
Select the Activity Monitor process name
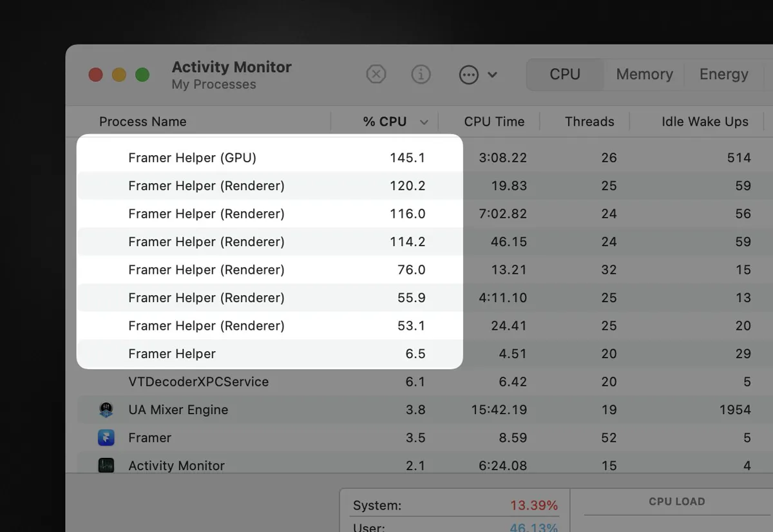click(177, 466)
